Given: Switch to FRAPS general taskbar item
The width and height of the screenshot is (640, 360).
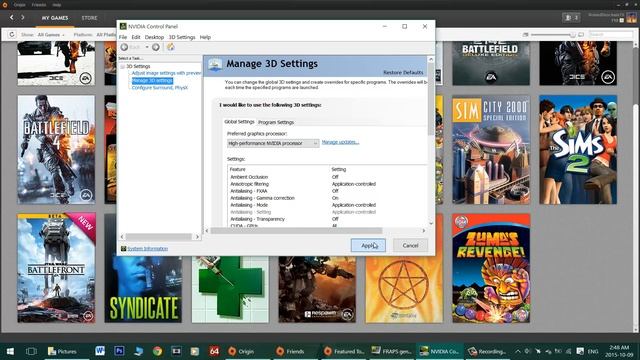Looking at the screenshot, I should point(391,351).
